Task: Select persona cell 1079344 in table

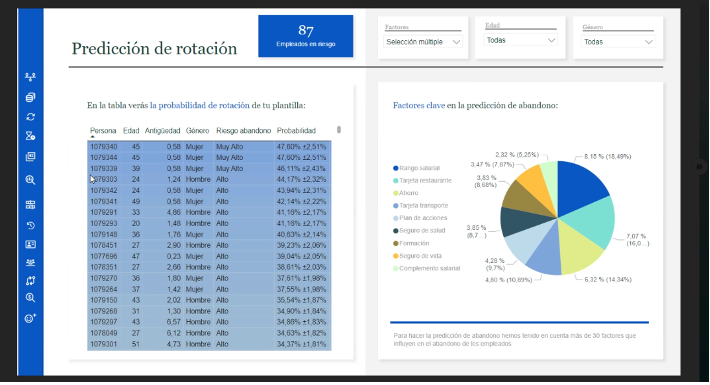Action: (103, 158)
